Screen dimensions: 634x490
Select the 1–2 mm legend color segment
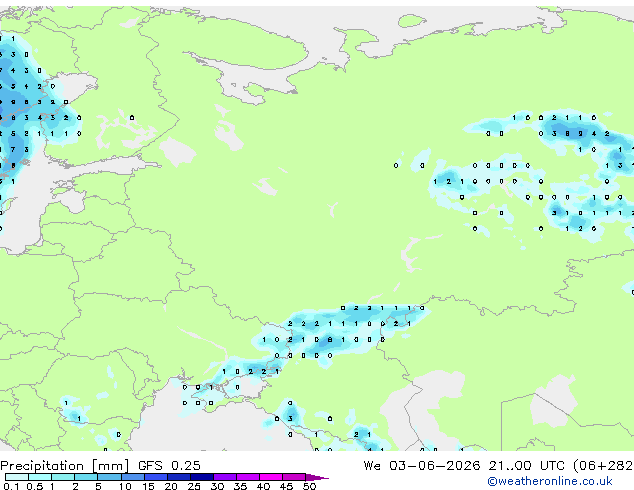[x=63, y=477]
